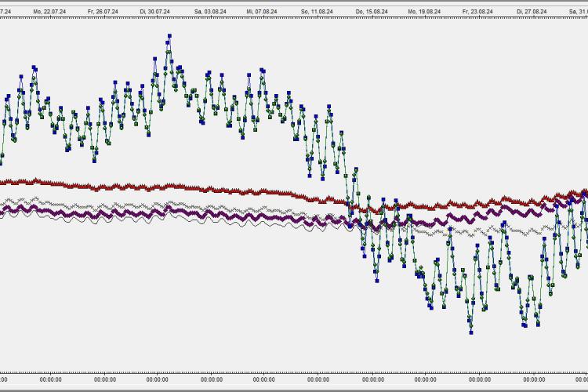Pick the 'Sa, 03.08.24' date label
Image resolution: width=588 pixels, height=392 pixels.
(x=211, y=12)
